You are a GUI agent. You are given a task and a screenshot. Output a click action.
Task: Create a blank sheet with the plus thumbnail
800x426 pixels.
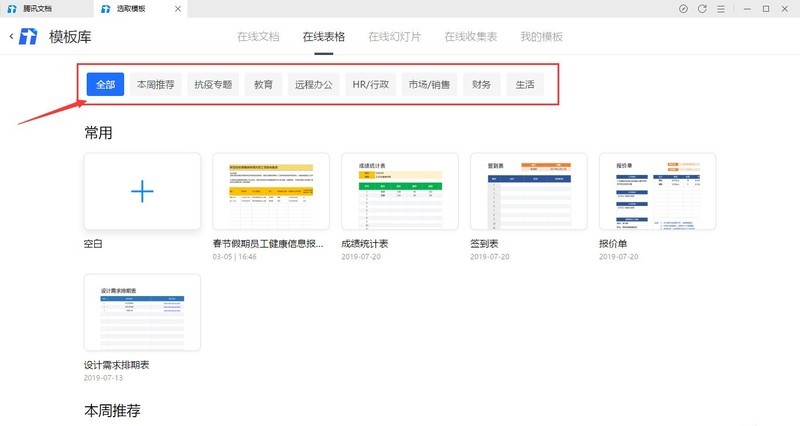pyautogui.click(x=142, y=191)
